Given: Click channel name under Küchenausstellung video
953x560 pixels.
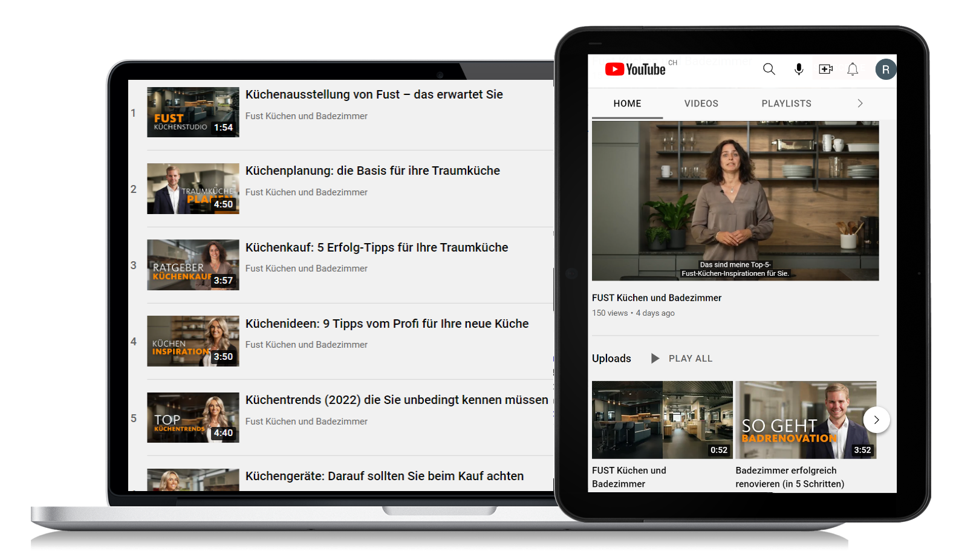Looking at the screenshot, I should tap(307, 116).
